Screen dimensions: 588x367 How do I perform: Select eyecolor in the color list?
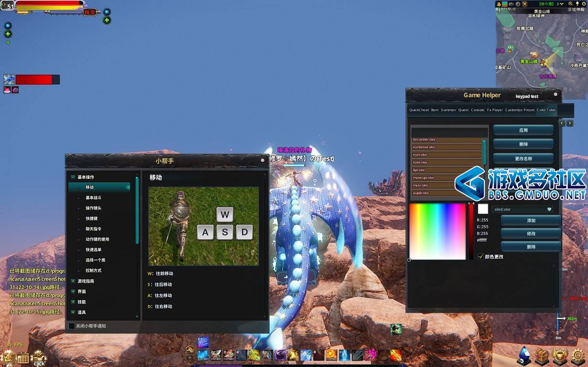[x=446, y=155]
